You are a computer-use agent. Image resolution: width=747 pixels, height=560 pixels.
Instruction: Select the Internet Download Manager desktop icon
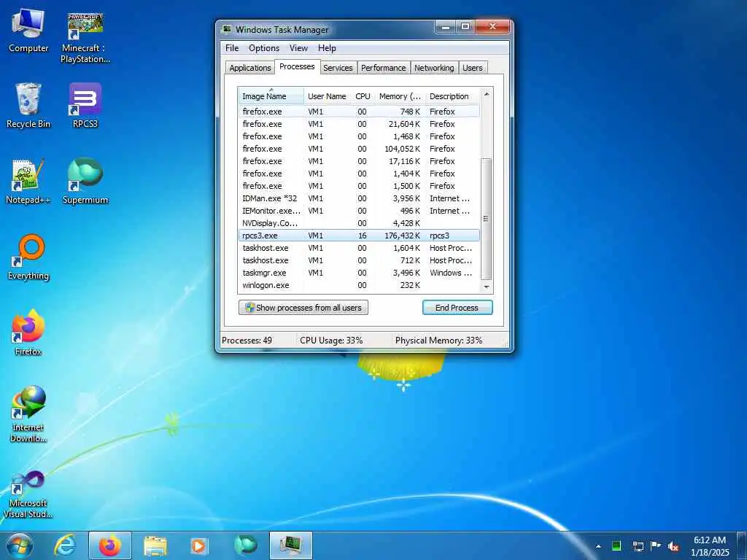[x=28, y=414]
